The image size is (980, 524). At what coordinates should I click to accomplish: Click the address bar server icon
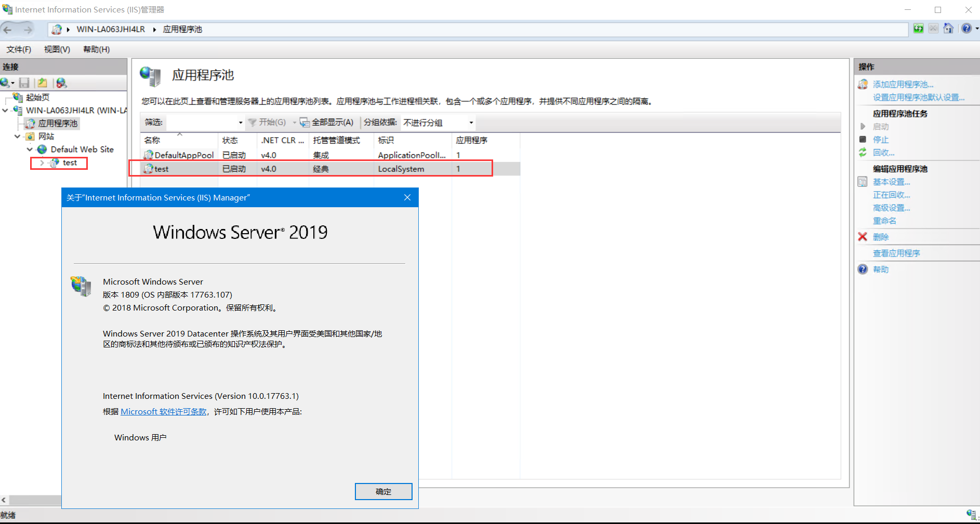[57, 30]
